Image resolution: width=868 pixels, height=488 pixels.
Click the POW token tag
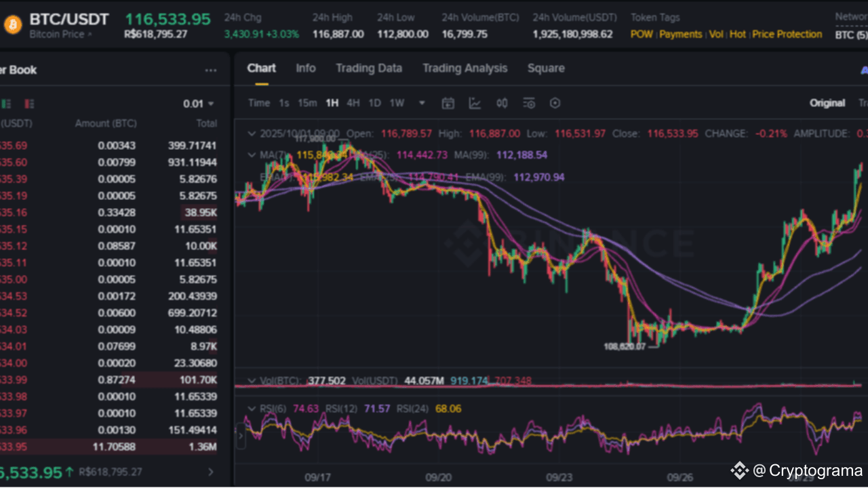642,34
